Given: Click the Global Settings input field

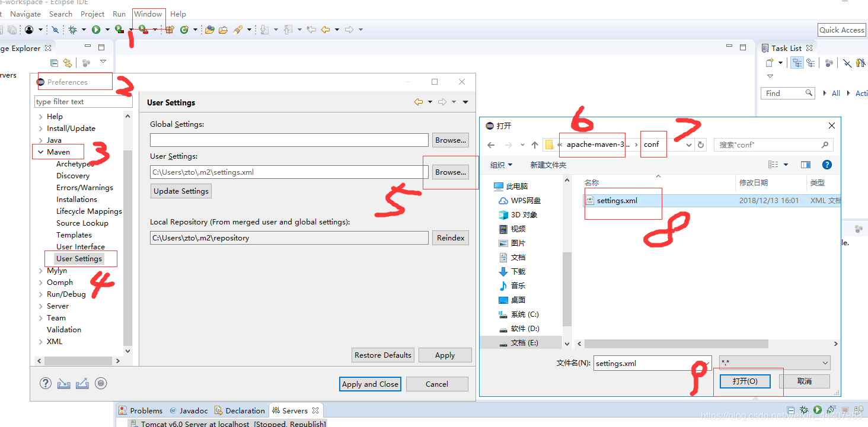Looking at the screenshot, I should (289, 140).
